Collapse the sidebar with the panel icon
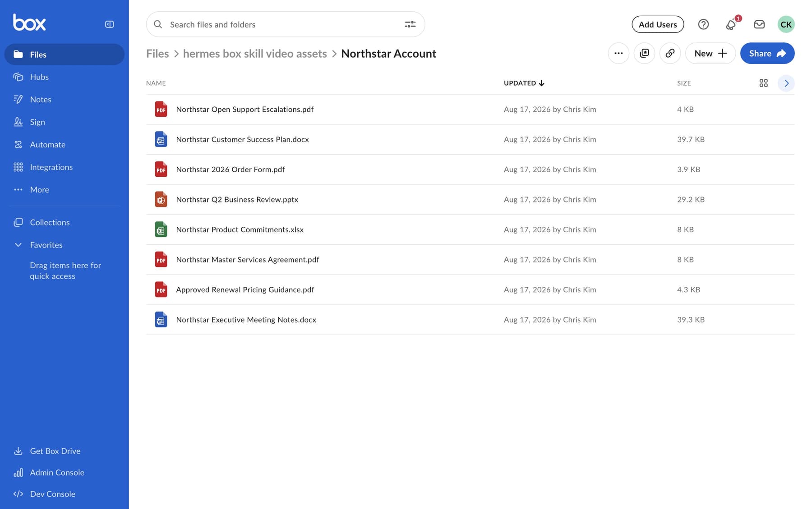812x509 pixels. [x=109, y=24]
